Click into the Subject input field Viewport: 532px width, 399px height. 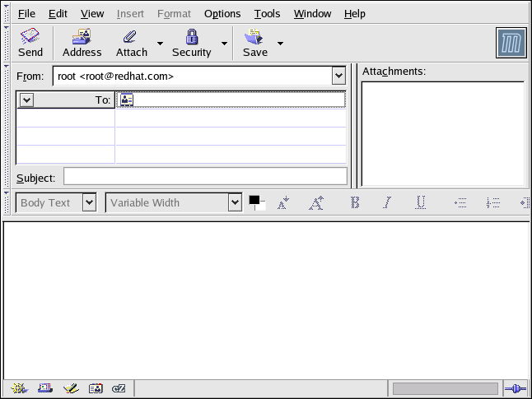[x=205, y=176]
